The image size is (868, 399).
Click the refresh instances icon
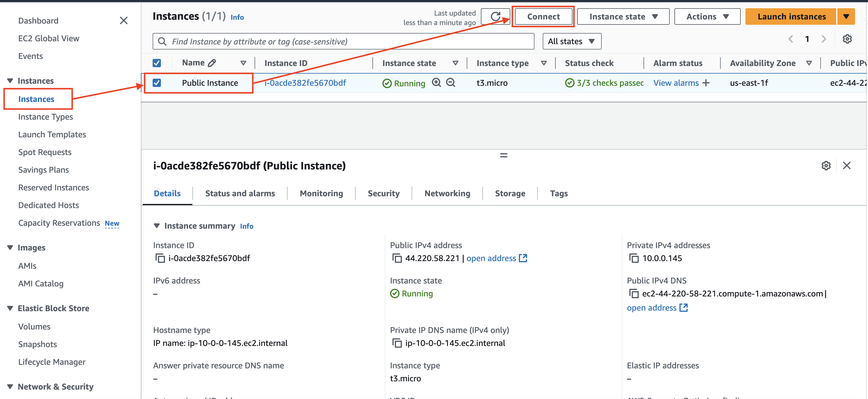495,17
